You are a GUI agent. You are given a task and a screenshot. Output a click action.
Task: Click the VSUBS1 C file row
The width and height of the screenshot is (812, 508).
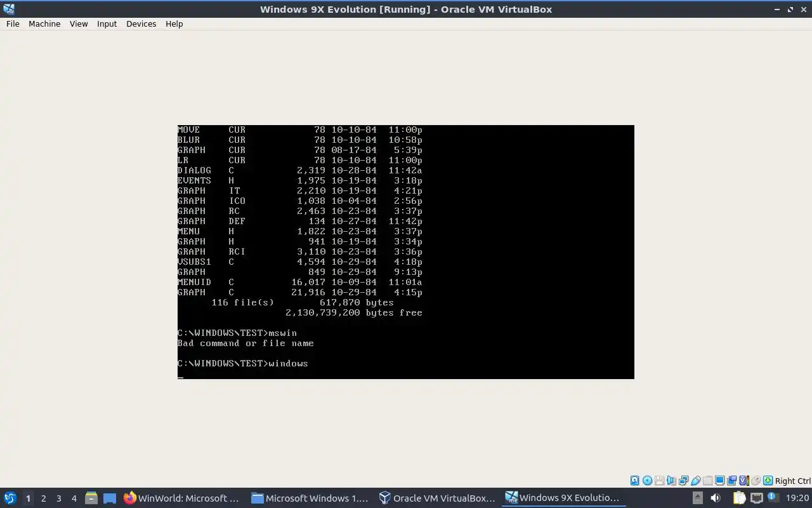click(x=300, y=262)
